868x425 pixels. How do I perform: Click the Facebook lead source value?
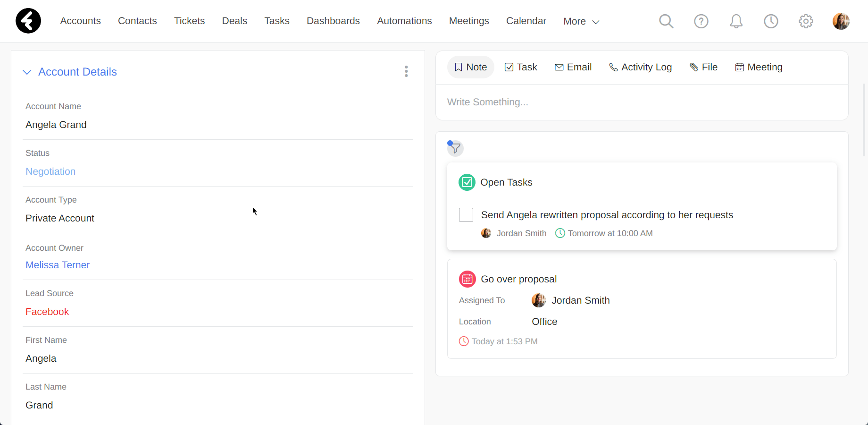click(x=47, y=312)
